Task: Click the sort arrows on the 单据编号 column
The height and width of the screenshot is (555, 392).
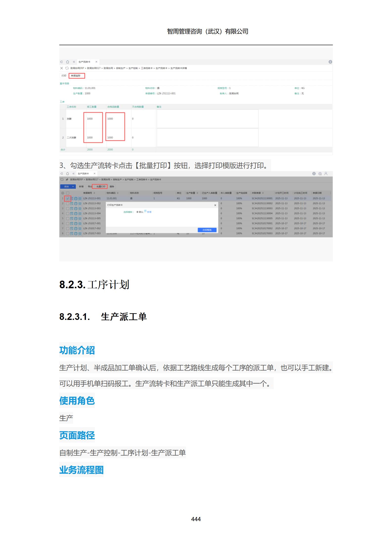Action: pyautogui.click(x=94, y=193)
